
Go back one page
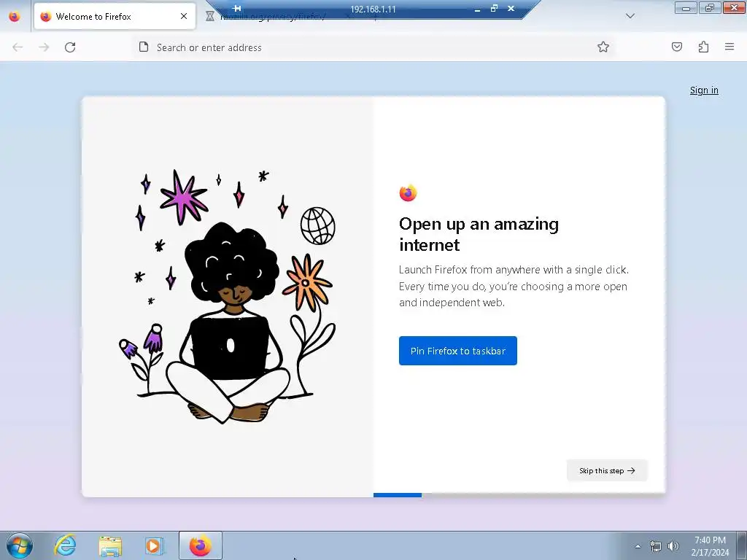coord(18,47)
